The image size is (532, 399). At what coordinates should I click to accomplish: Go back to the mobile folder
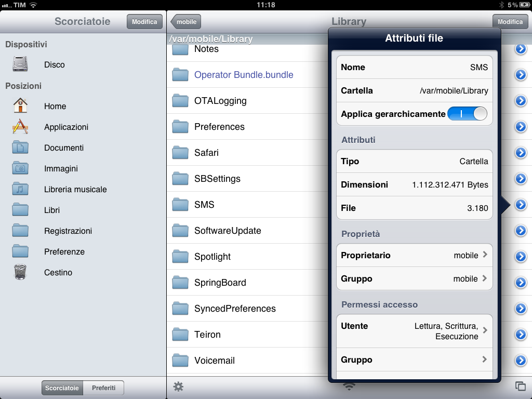[186, 22]
